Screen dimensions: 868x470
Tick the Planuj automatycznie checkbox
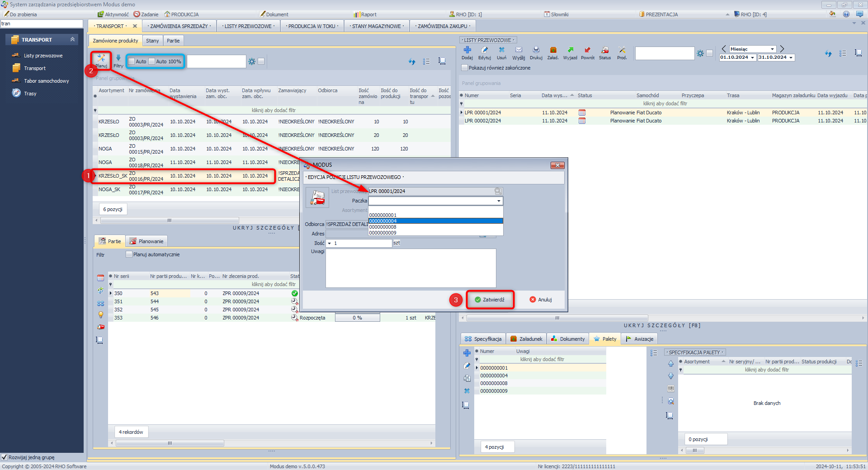point(129,254)
